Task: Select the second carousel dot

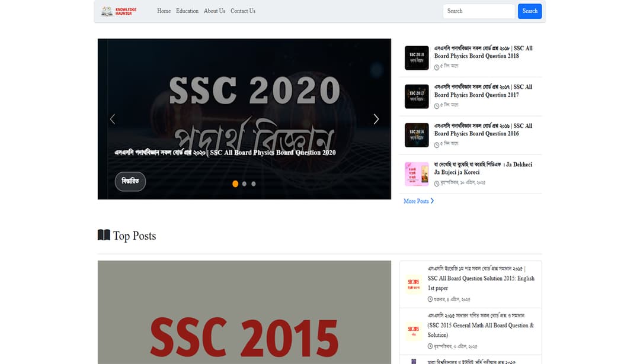Action: [x=244, y=184]
